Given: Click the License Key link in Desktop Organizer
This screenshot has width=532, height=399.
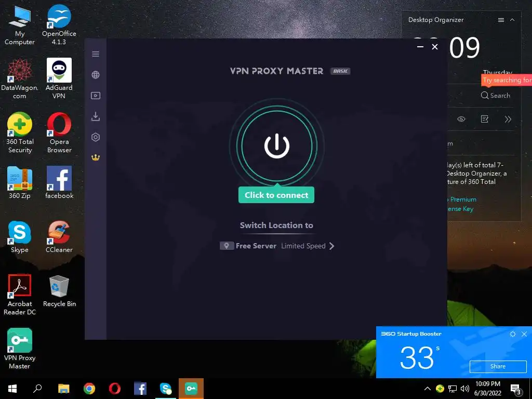Looking at the screenshot, I should 460,209.
